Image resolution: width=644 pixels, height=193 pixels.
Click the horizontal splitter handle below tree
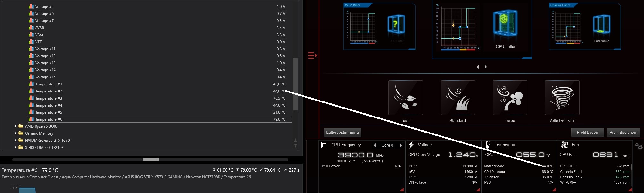click(x=151, y=159)
